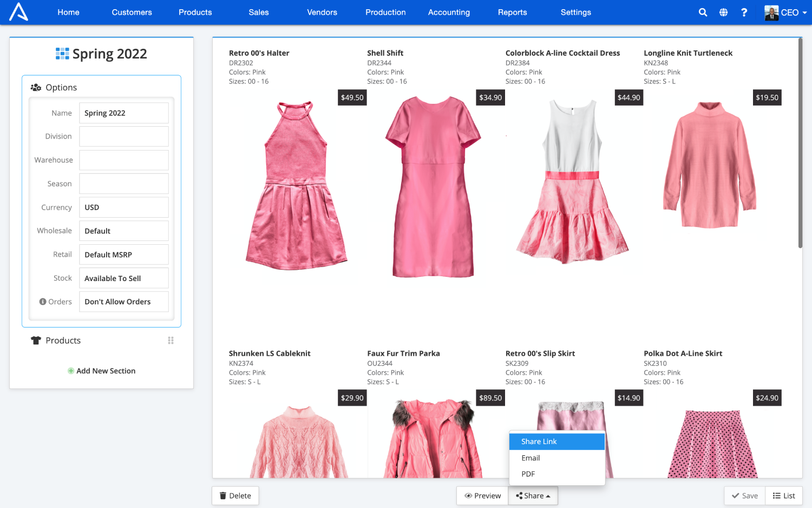Switch to List view button
The width and height of the screenshot is (812, 508).
pos(784,496)
